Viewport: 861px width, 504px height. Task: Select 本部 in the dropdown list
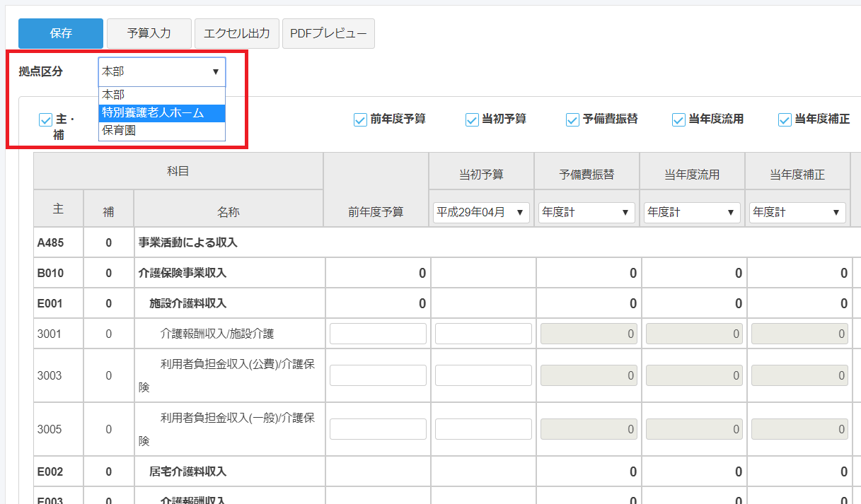pos(162,95)
